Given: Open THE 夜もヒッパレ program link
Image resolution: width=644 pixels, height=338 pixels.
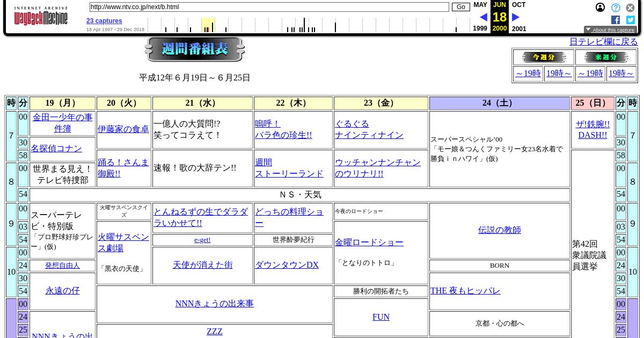Looking at the screenshot, I should point(465,291).
